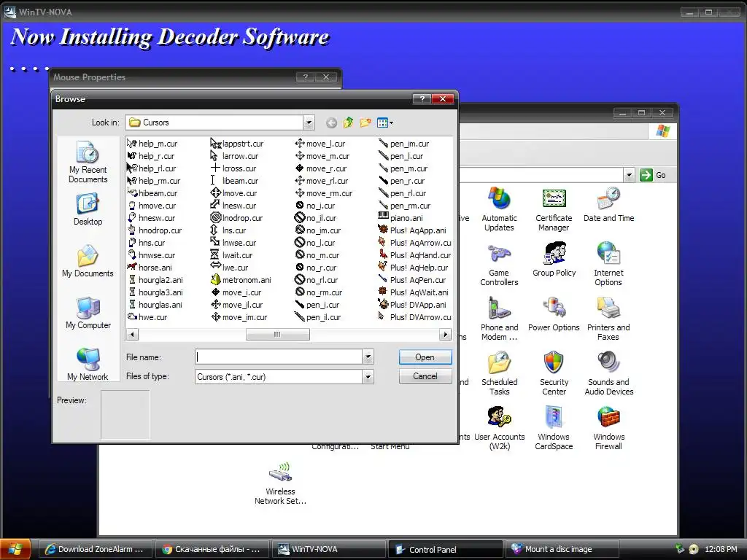Open Date and Time in Control Panel

(x=608, y=205)
